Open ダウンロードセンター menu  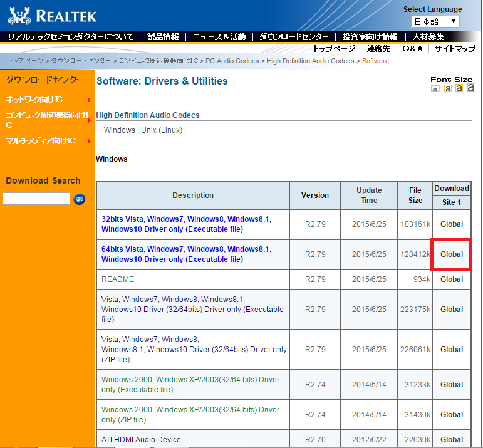tap(294, 37)
